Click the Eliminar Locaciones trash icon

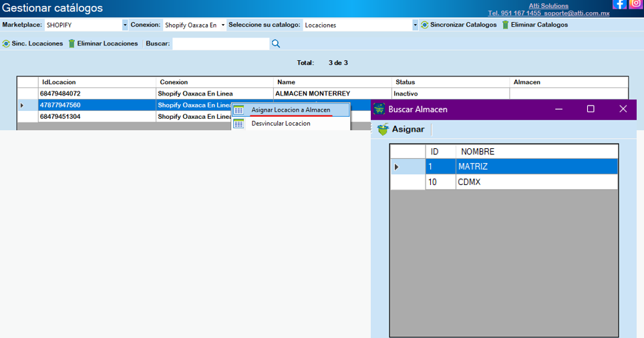71,43
